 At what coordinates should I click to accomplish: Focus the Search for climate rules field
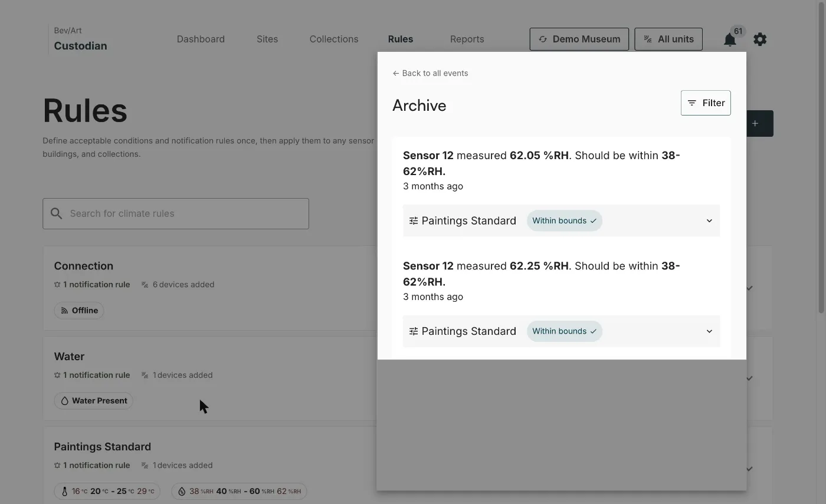click(x=176, y=213)
